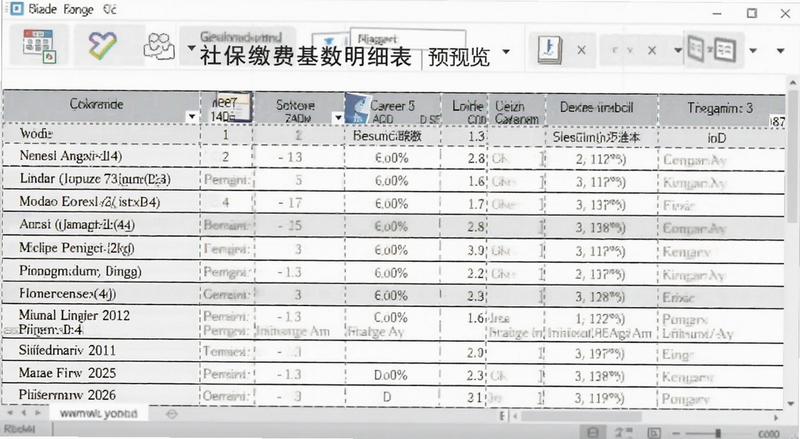Click the calendar table icon in toolbar
The image size is (800, 439).
pyautogui.click(x=39, y=46)
